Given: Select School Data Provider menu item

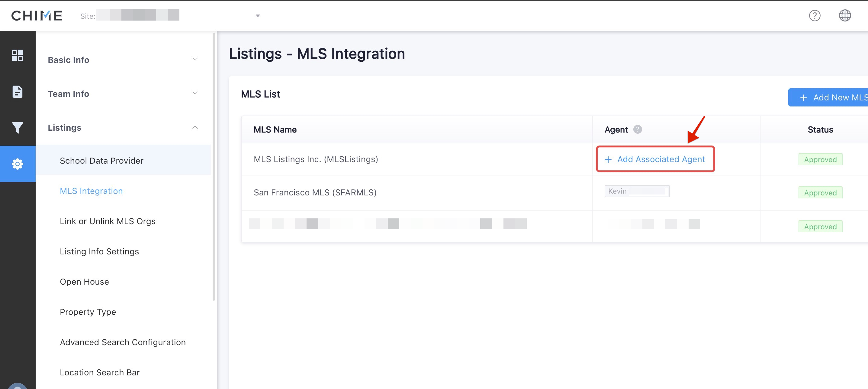Looking at the screenshot, I should pyautogui.click(x=101, y=161).
